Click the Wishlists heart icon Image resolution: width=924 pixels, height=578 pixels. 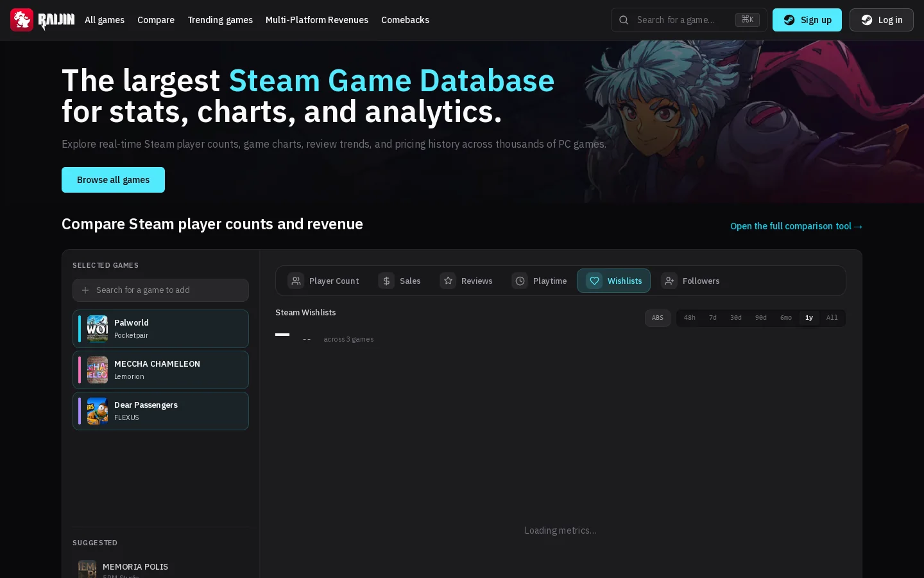594,281
